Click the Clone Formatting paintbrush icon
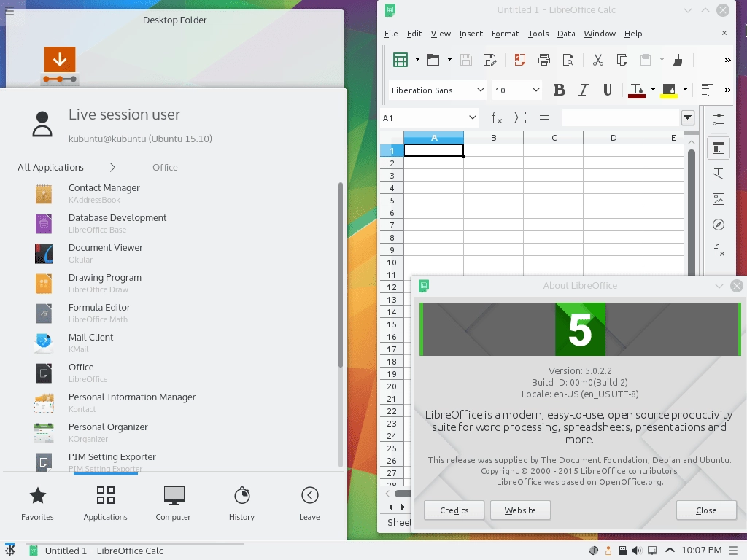This screenshot has width=747, height=560. (x=678, y=60)
